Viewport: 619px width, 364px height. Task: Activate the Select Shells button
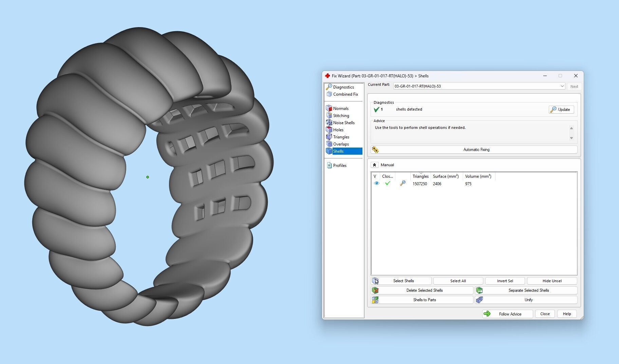tap(401, 281)
